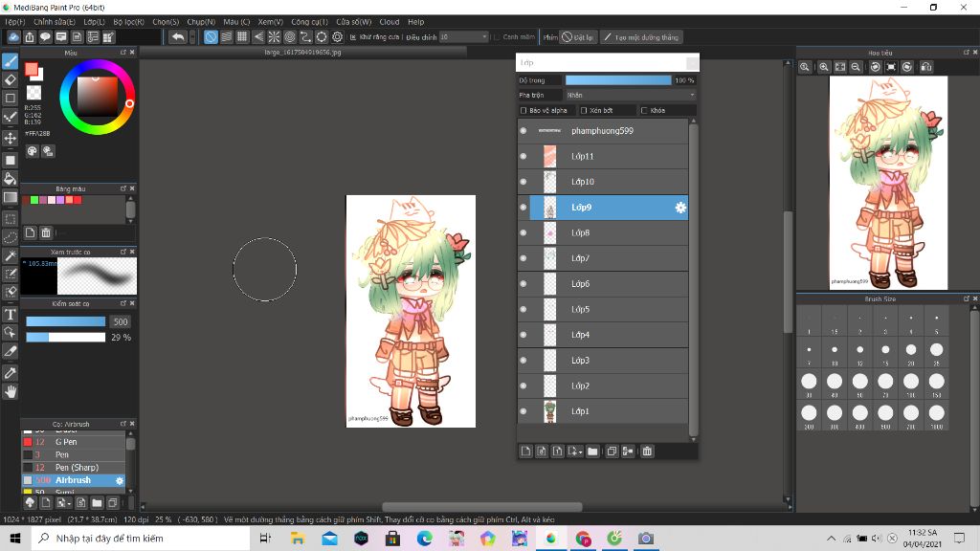Image resolution: width=980 pixels, height=551 pixels.
Task: Select the Brush tool in the left toolbar
Action: pos(10,61)
